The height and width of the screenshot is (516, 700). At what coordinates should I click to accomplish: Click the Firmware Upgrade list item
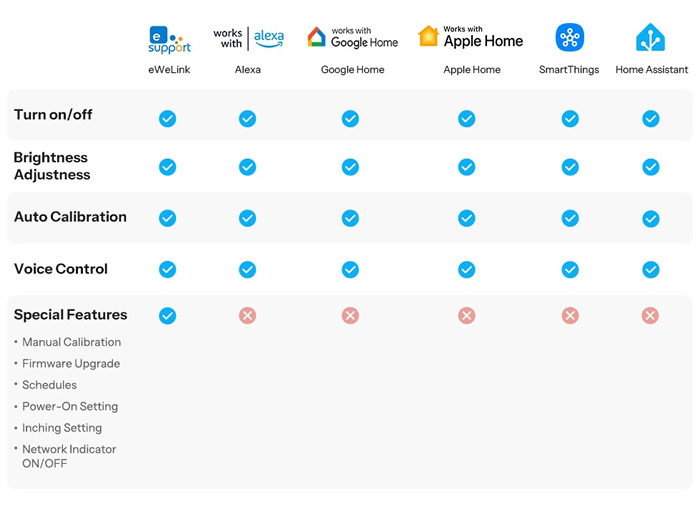click(x=71, y=364)
